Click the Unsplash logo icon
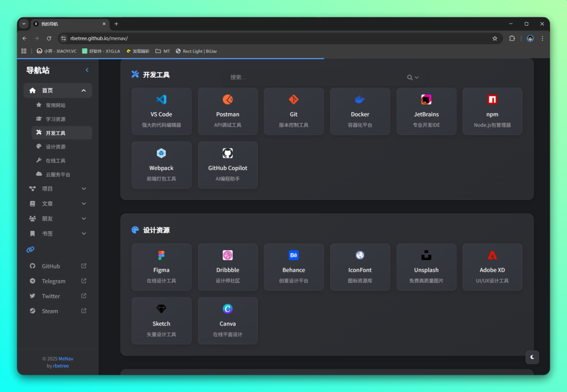The image size is (567, 392). coord(426,256)
